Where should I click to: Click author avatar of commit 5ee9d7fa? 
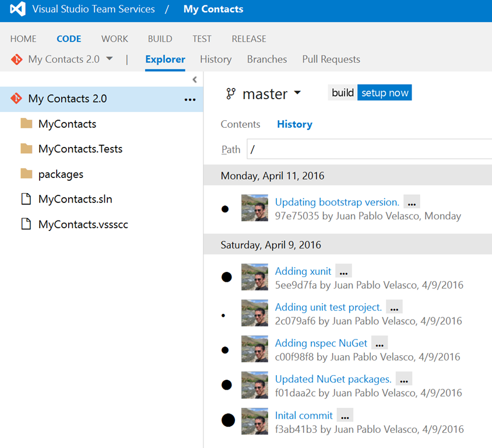[x=255, y=277]
